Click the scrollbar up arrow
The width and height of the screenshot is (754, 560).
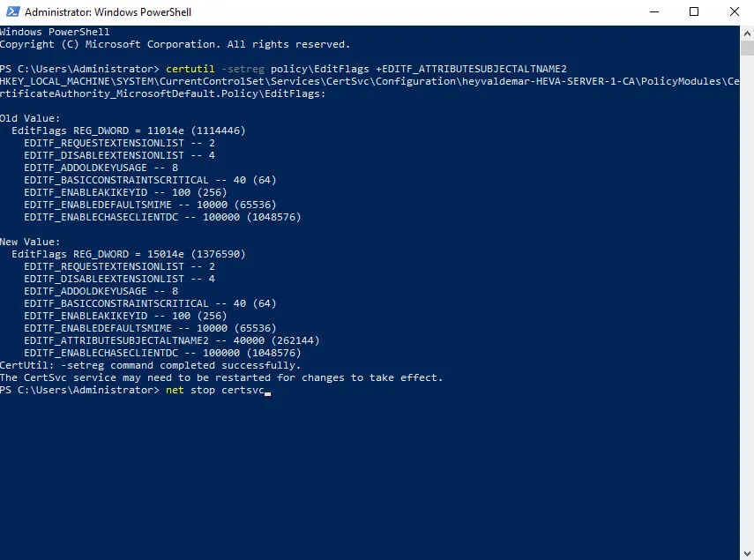[747, 34]
